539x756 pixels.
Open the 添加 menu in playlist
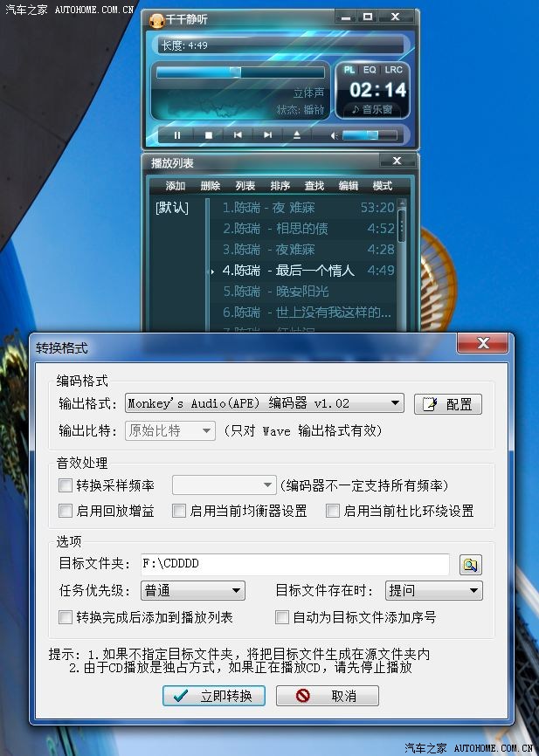coord(176,186)
